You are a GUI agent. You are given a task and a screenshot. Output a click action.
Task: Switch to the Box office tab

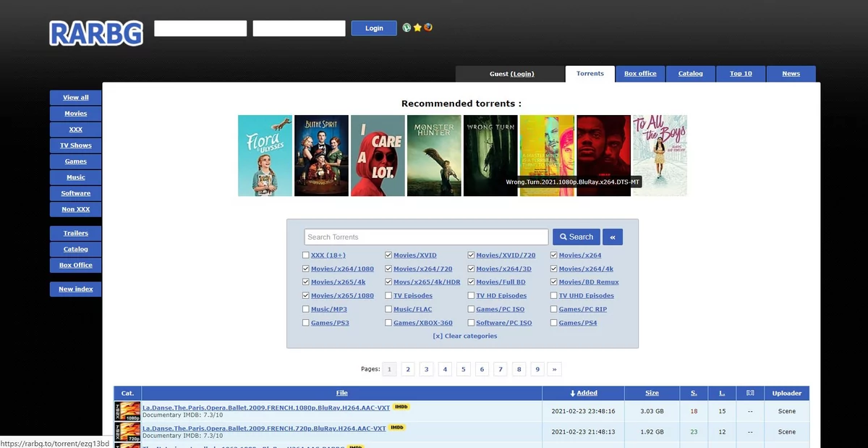(x=640, y=74)
